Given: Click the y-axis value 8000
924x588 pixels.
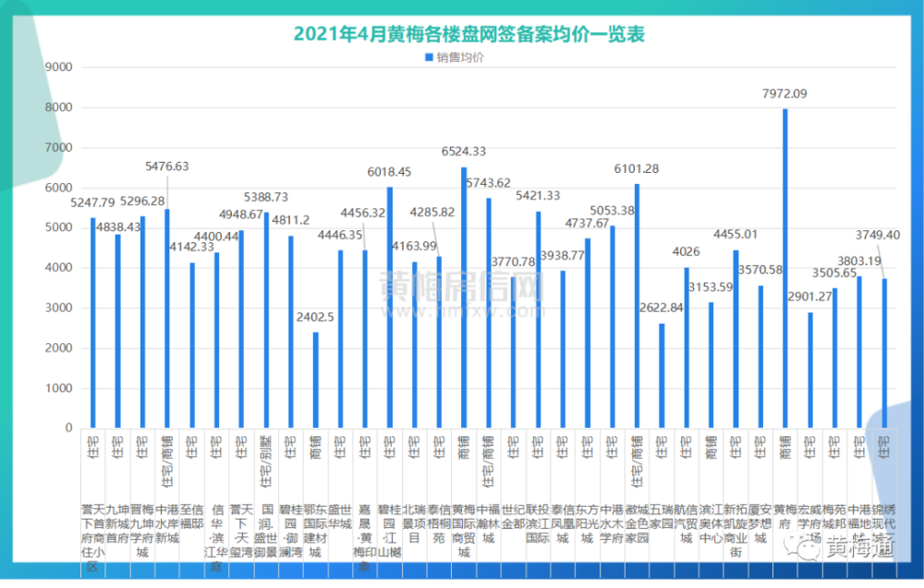Looking at the screenshot, I should [x=59, y=107].
